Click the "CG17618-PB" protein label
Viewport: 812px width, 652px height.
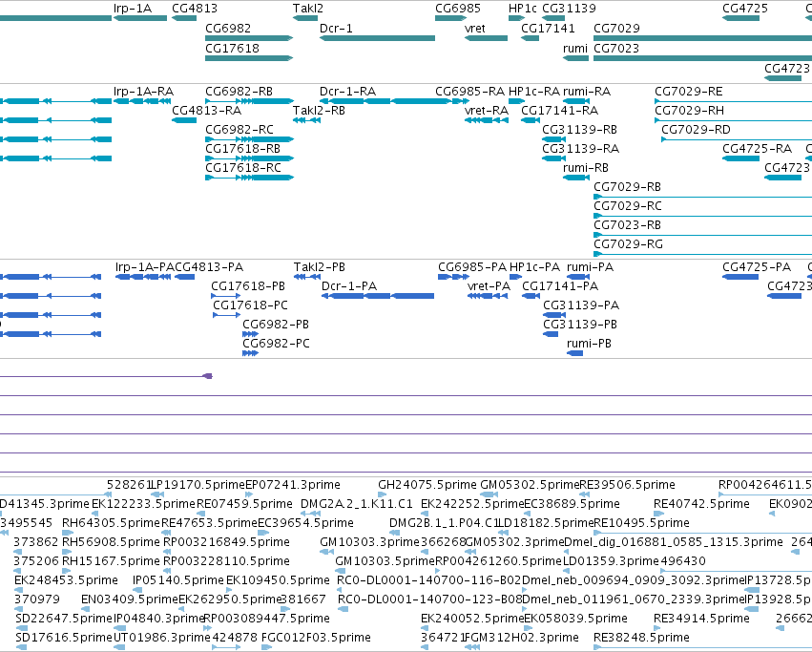pyautogui.click(x=248, y=286)
